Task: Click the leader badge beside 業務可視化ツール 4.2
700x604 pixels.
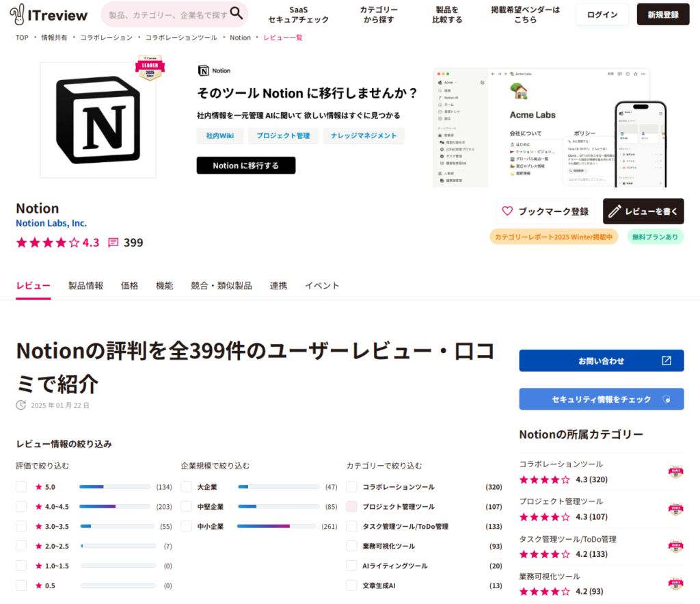Action: tap(676, 583)
